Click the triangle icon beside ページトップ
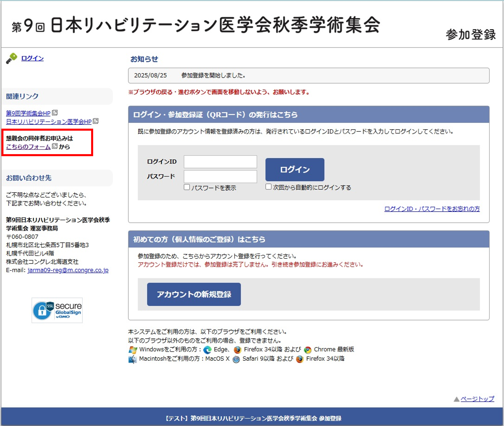The width and height of the screenshot is (504, 426). click(456, 399)
